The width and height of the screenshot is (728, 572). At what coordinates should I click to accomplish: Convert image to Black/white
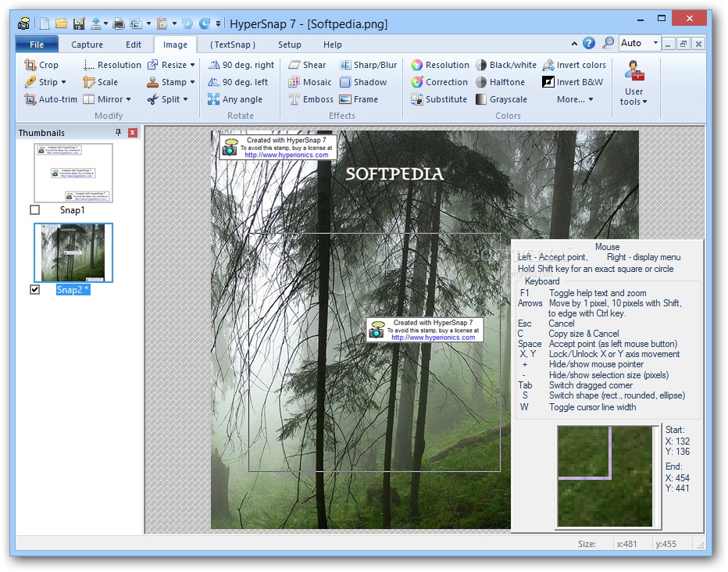[505, 65]
